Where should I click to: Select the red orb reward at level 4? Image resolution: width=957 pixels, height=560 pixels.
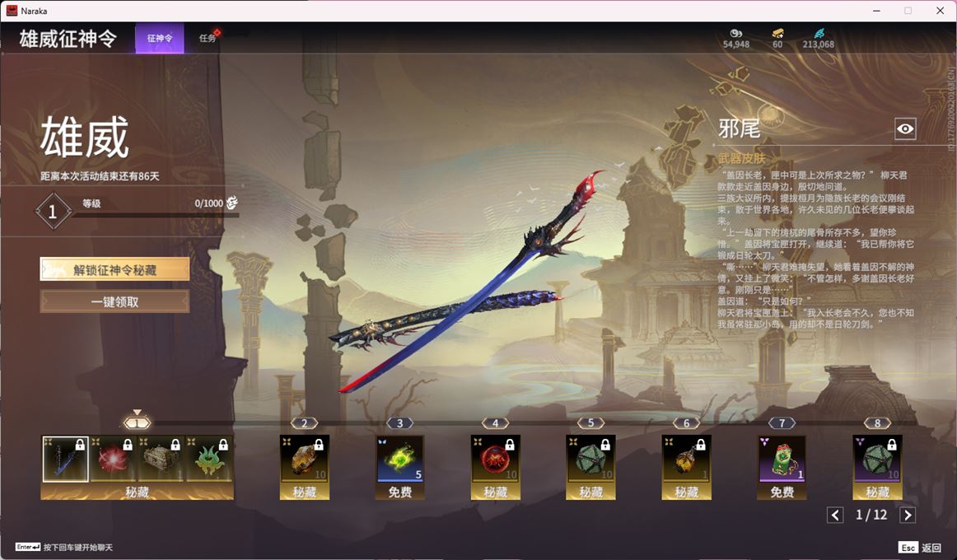pos(496,459)
